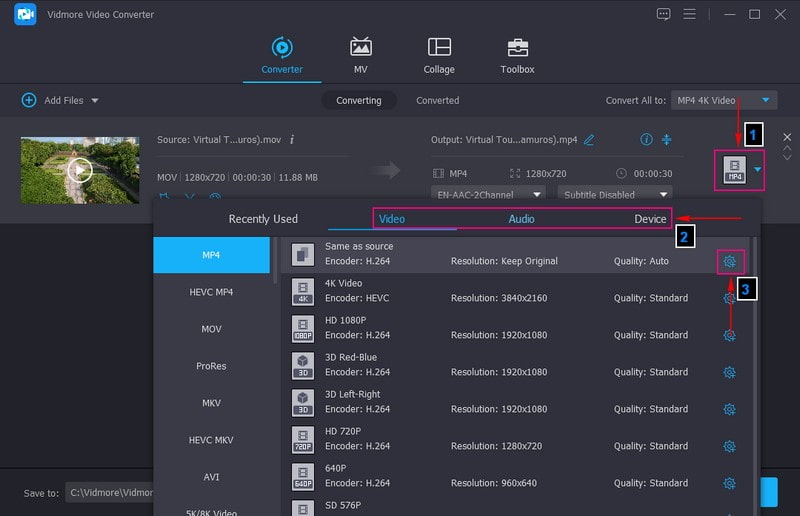Select the Device tab
The height and width of the screenshot is (516, 800).
650,219
